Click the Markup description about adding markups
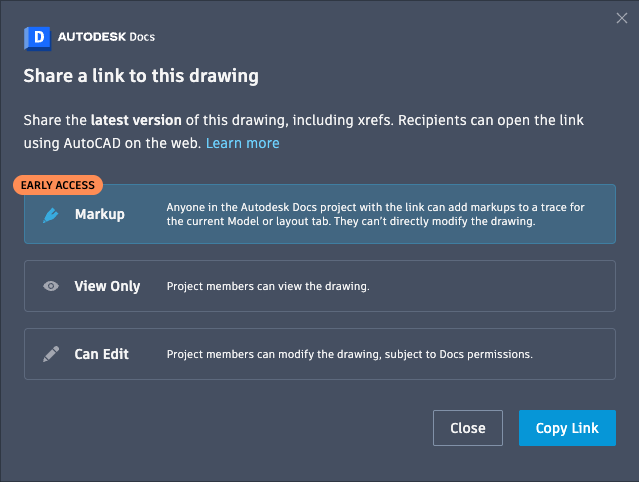This screenshot has width=639, height=482. (375, 214)
